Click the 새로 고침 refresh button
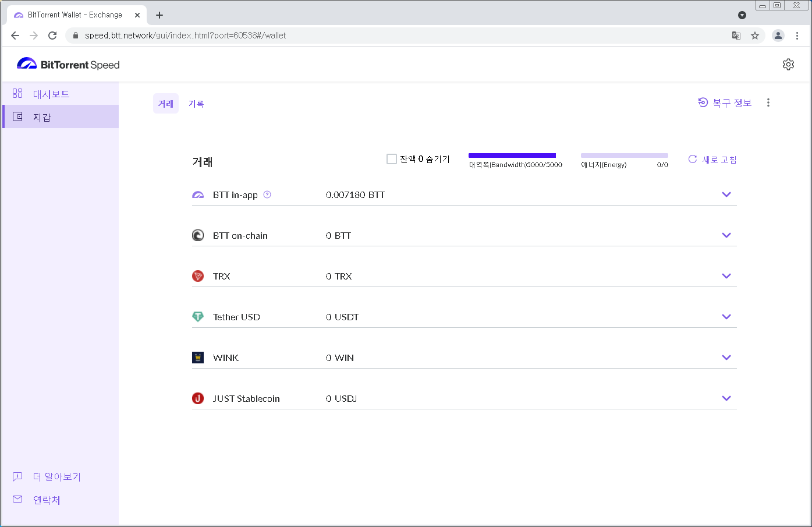The width and height of the screenshot is (812, 527). point(712,160)
